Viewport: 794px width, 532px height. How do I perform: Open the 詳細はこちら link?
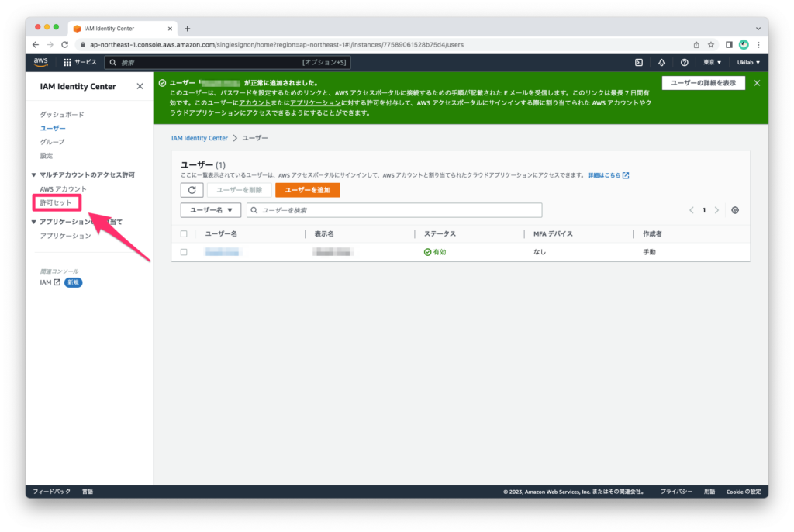(608, 175)
